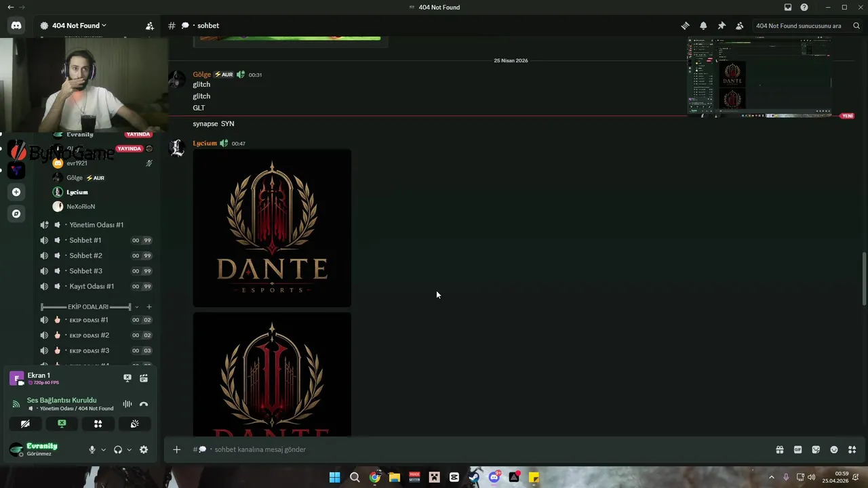The image size is (868, 488).
Task: Open Lycium's profile from message
Action: (x=205, y=143)
